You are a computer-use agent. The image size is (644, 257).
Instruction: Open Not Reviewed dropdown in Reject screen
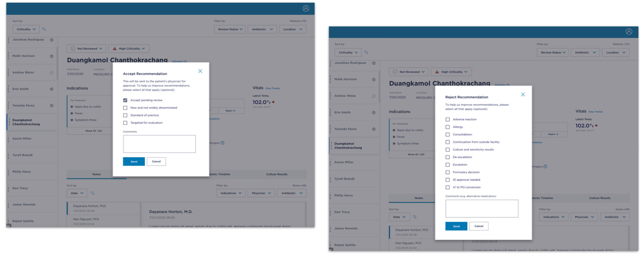pyautogui.click(x=409, y=72)
